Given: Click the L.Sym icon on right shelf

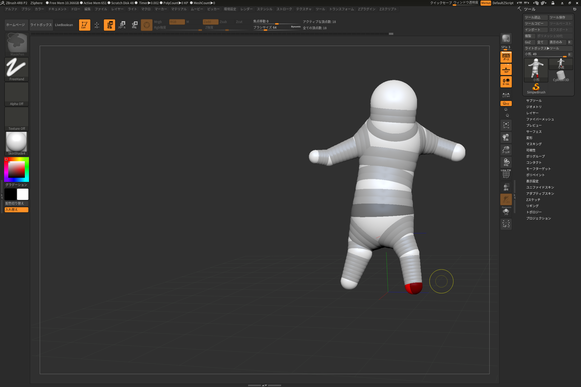Looking at the screenshot, I should pyautogui.click(x=506, y=95).
